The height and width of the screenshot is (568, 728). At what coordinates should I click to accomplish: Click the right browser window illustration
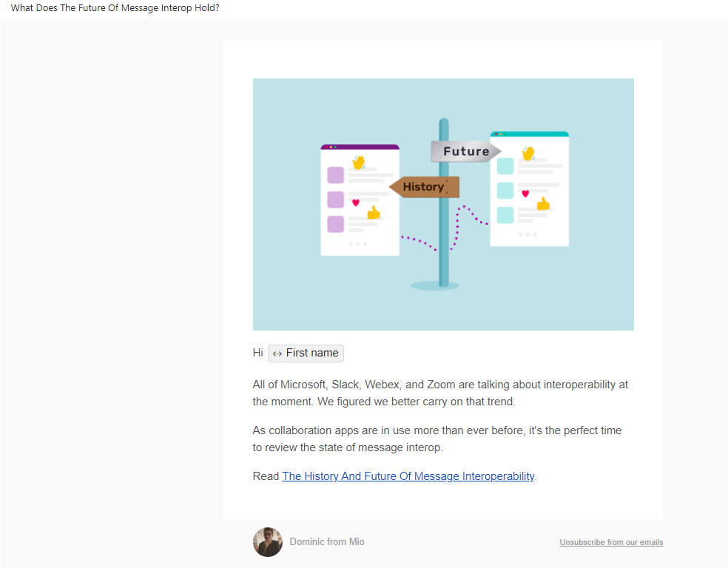[x=529, y=189]
